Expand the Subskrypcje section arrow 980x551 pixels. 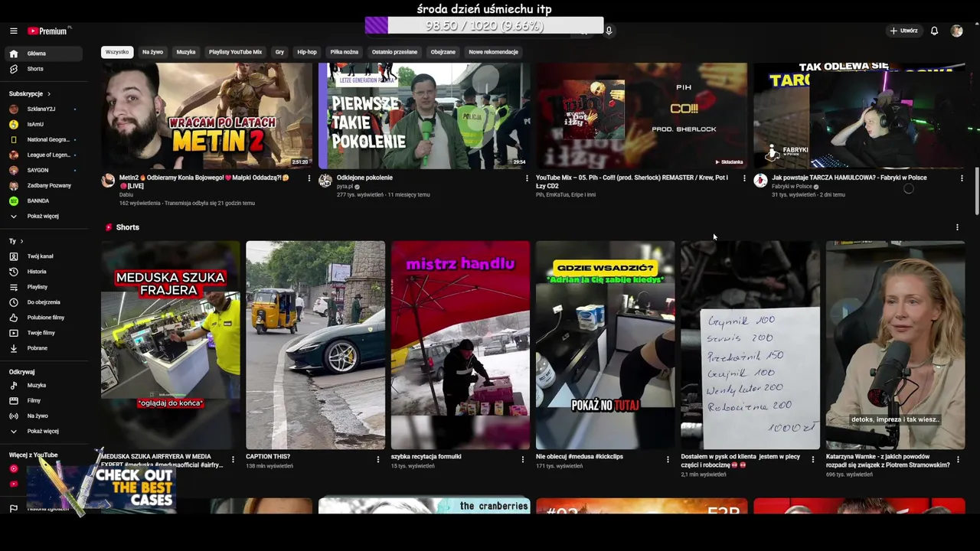pos(49,94)
